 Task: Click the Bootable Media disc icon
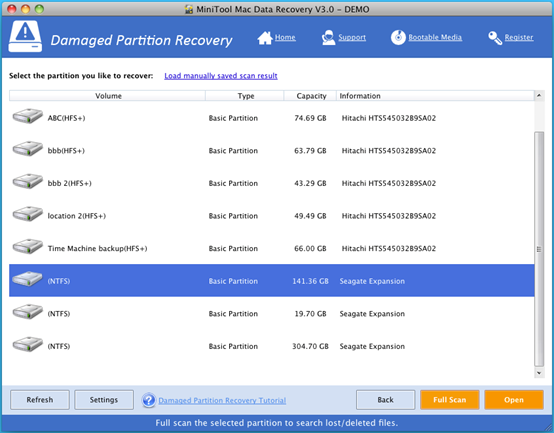click(x=398, y=37)
